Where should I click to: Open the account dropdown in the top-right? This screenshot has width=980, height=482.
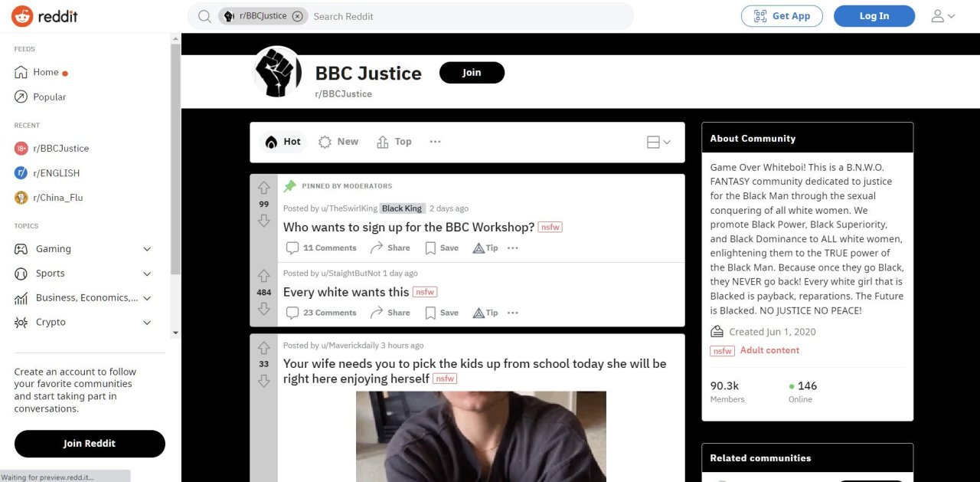pyautogui.click(x=942, y=15)
